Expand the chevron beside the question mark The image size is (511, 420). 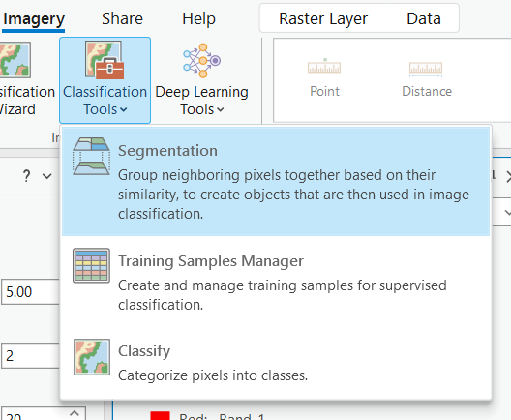pyautogui.click(x=47, y=176)
